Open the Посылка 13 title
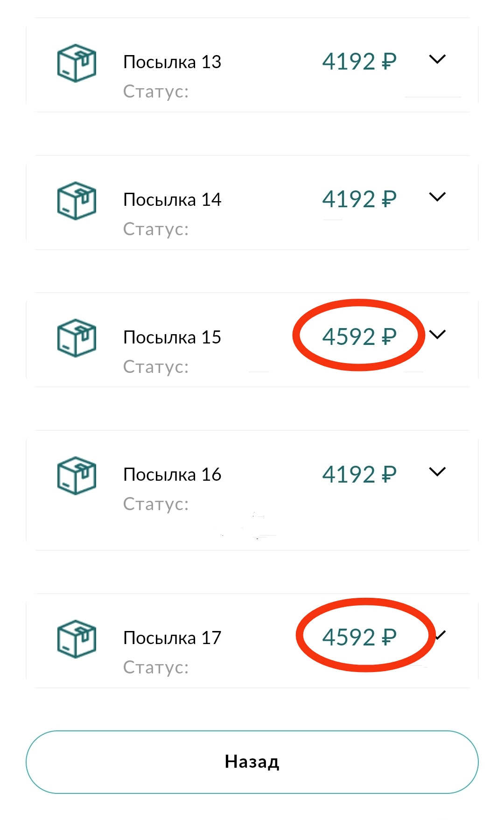504x820 pixels. click(172, 62)
